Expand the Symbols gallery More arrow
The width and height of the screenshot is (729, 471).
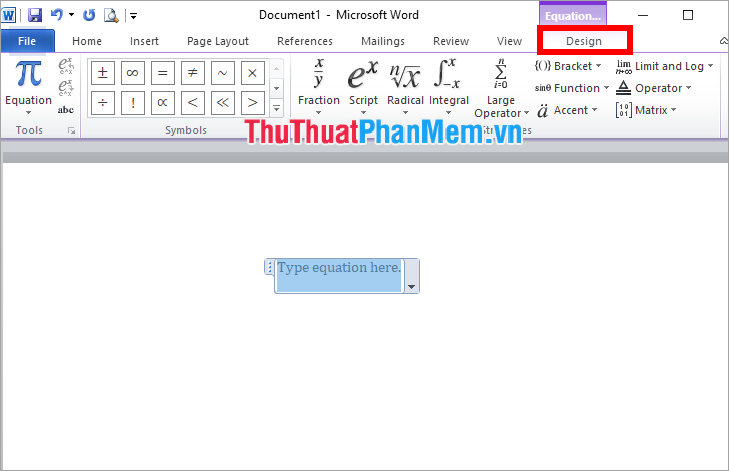[x=276, y=108]
